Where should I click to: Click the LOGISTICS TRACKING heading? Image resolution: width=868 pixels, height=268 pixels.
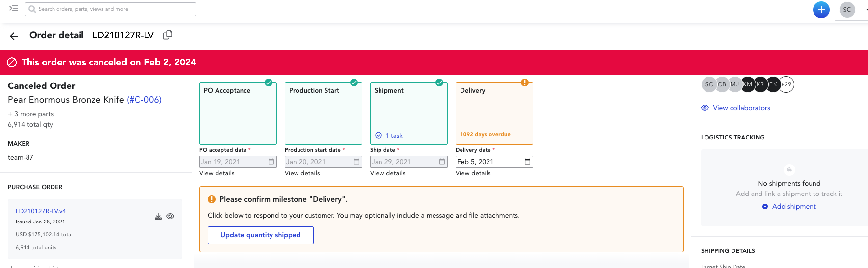coord(732,138)
